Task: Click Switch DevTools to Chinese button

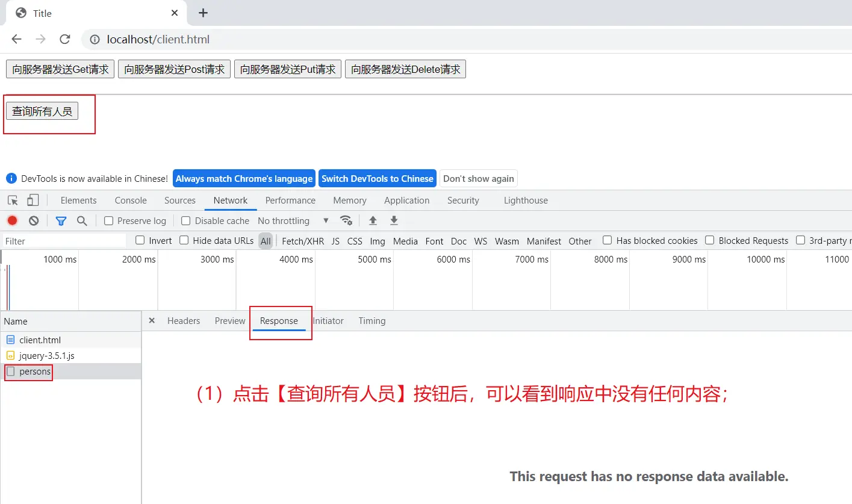Action: point(377,179)
